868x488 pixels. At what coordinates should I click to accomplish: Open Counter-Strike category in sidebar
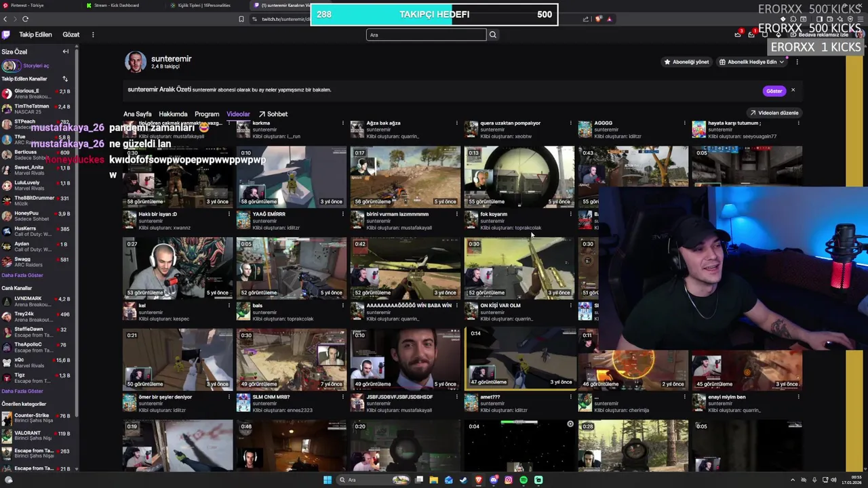pyautogui.click(x=37, y=418)
